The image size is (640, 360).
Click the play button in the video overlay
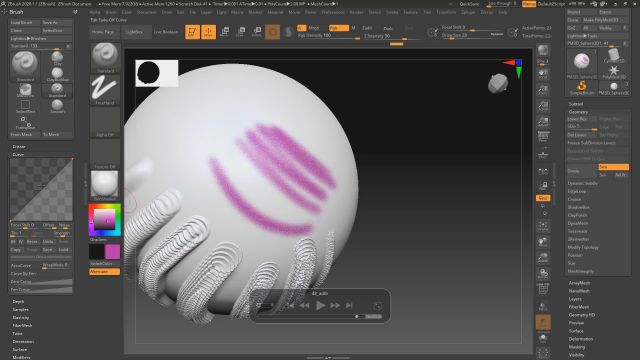pos(320,305)
